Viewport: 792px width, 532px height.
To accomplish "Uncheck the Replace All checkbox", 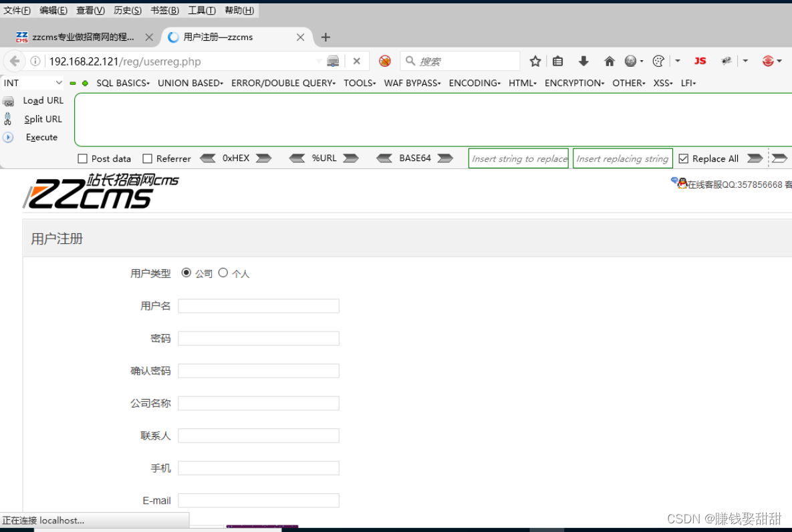I will pyautogui.click(x=684, y=158).
